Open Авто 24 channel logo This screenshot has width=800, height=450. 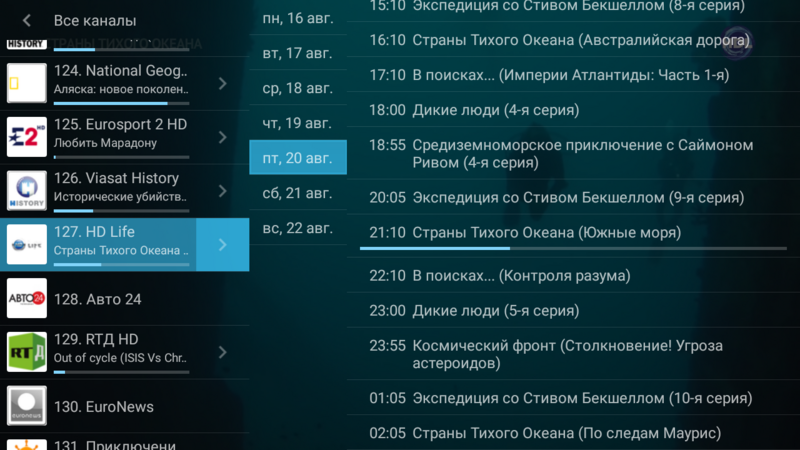[27, 298]
